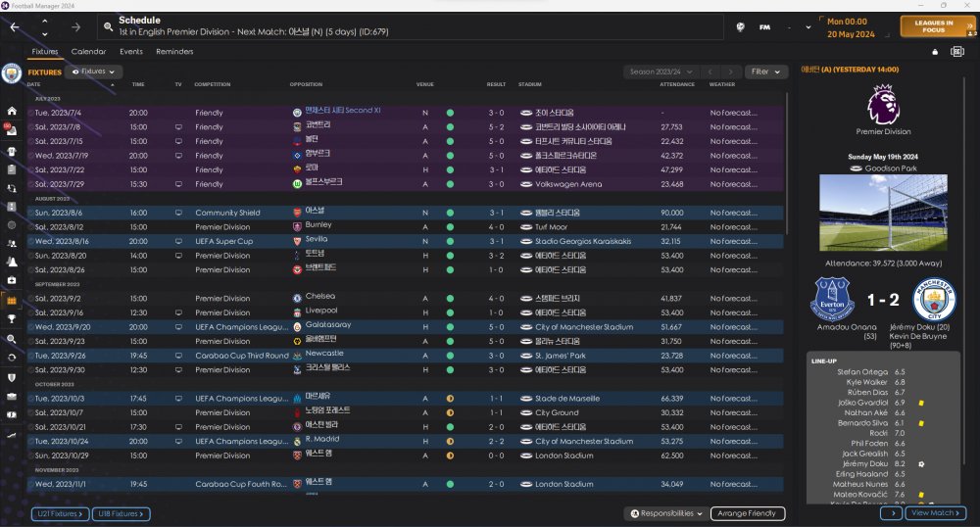Expand the chevron dropdown beside FM logo
Viewport: 980px width, 527px height.
(808, 27)
